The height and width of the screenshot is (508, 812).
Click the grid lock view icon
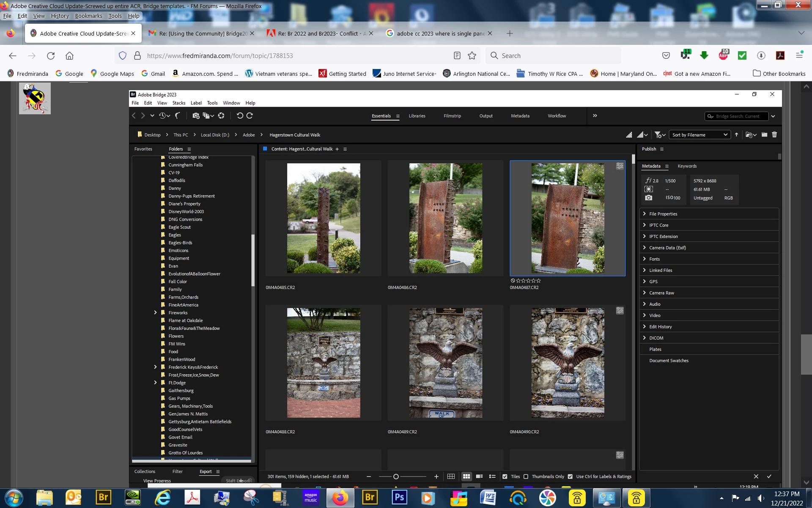[451, 476]
